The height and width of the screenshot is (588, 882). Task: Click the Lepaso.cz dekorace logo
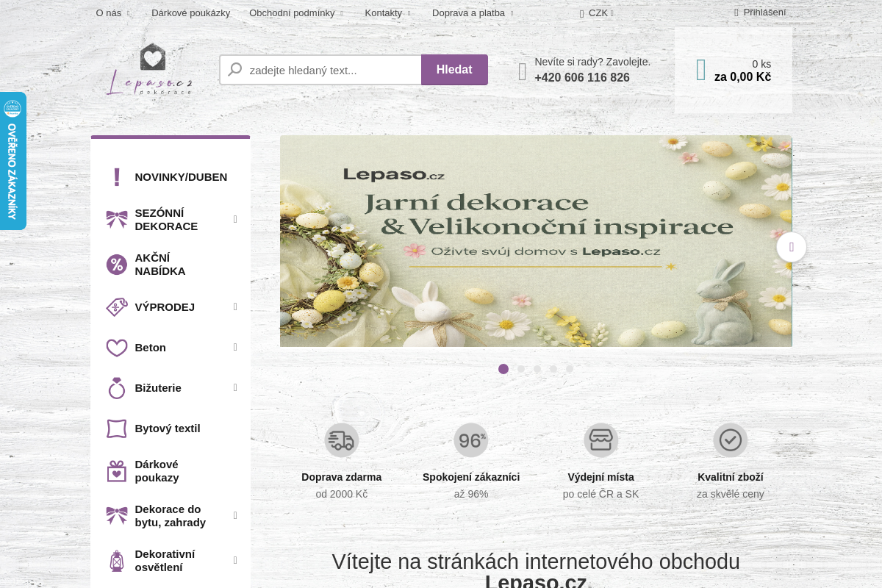point(149,69)
